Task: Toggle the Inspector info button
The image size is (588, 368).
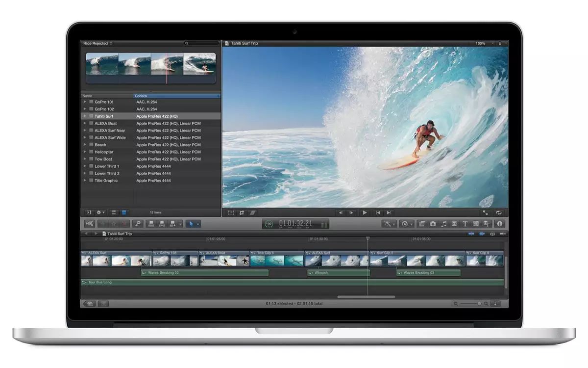Action: pos(499,224)
